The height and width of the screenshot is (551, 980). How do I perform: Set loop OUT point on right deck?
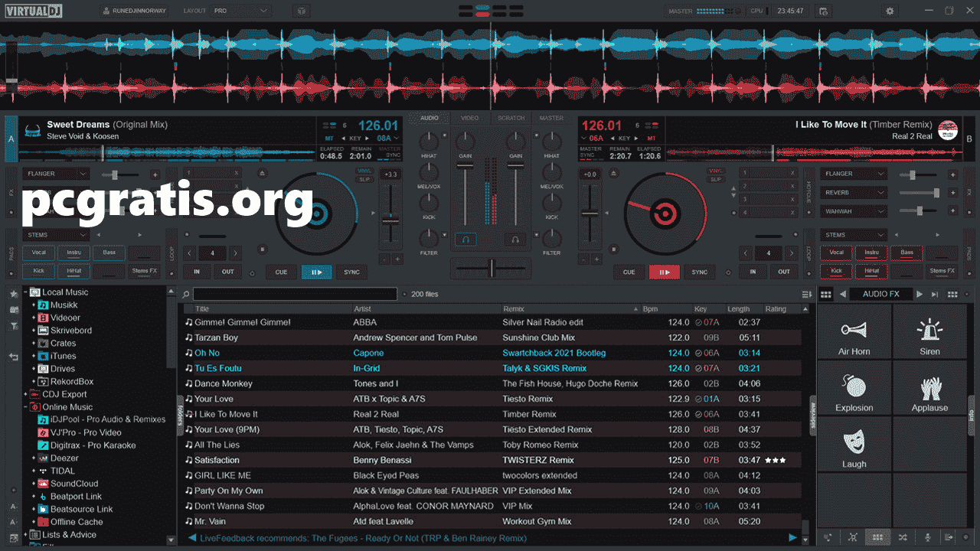pyautogui.click(x=784, y=272)
